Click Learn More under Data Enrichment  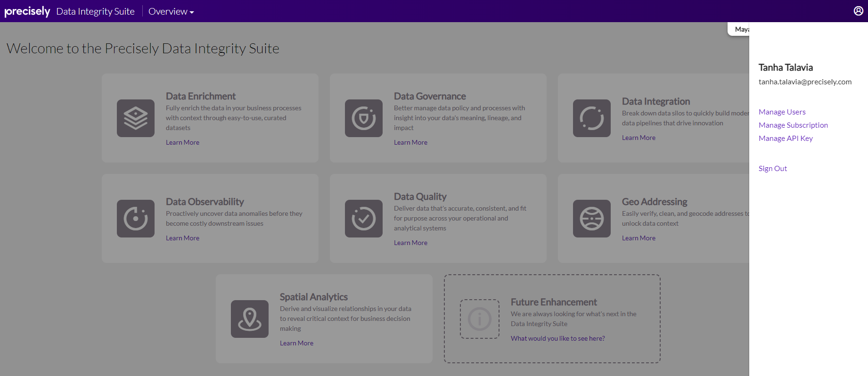(182, 142)
